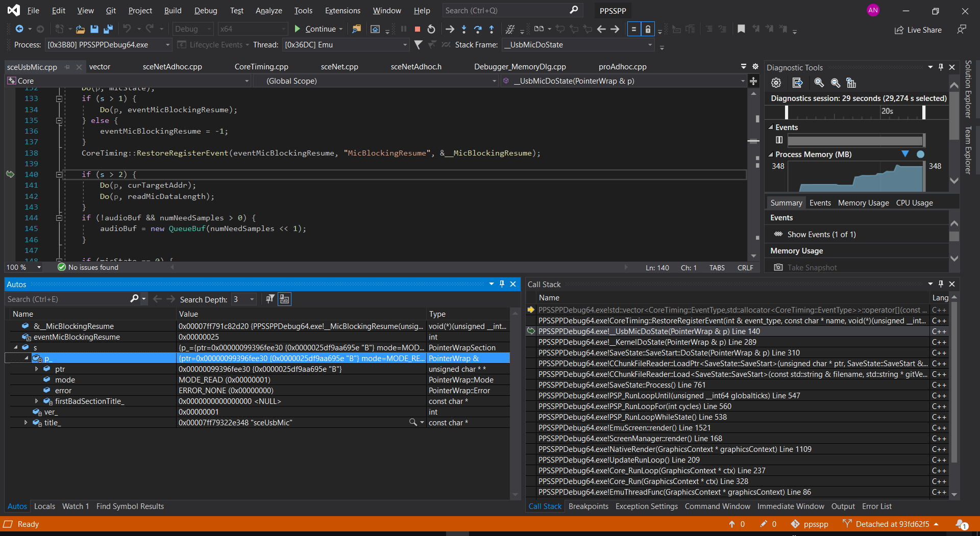Switch to the sceNetAdhoc.cpp tab
980x536 pixels.
coord(172,66)
